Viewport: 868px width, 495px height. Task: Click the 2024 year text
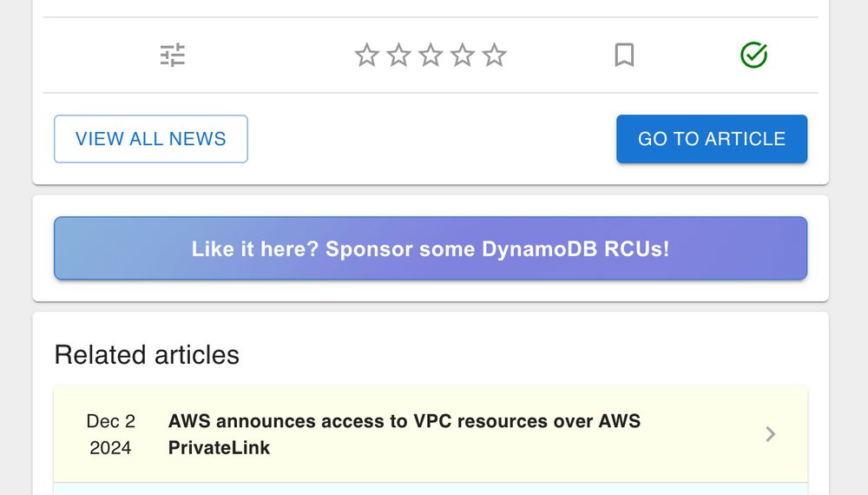click(111, 448)
